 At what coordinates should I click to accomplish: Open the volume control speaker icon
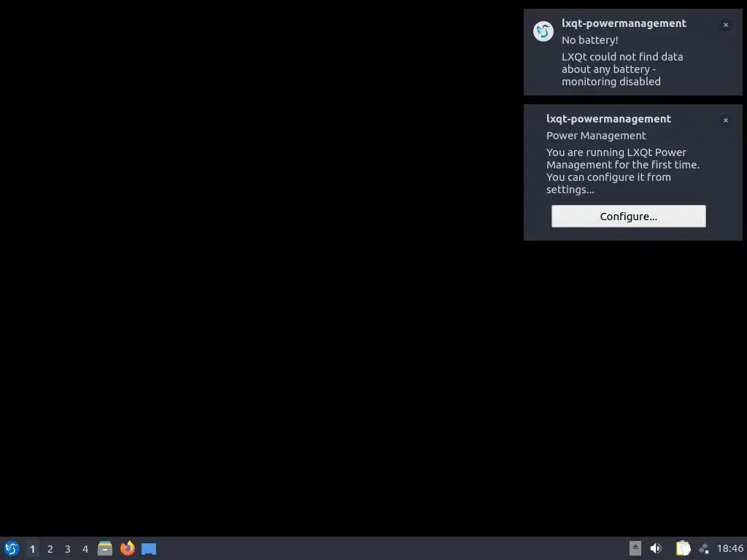click(656, 548)
